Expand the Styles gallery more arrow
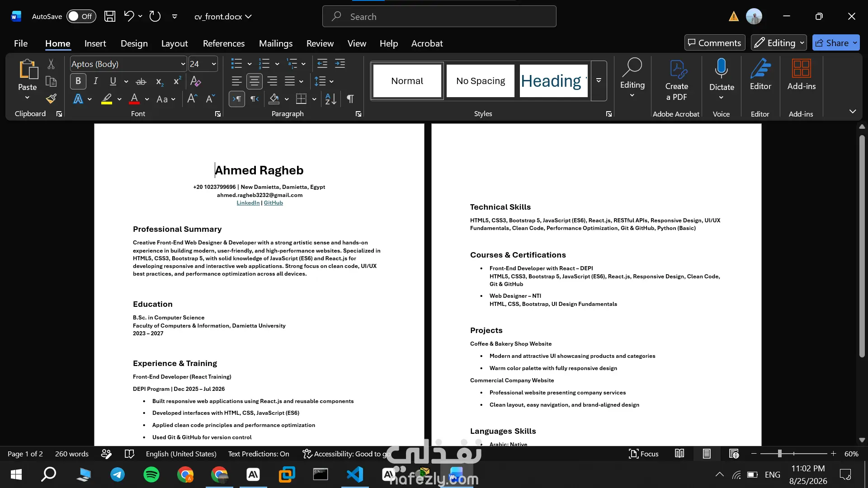 coord(599,80)
